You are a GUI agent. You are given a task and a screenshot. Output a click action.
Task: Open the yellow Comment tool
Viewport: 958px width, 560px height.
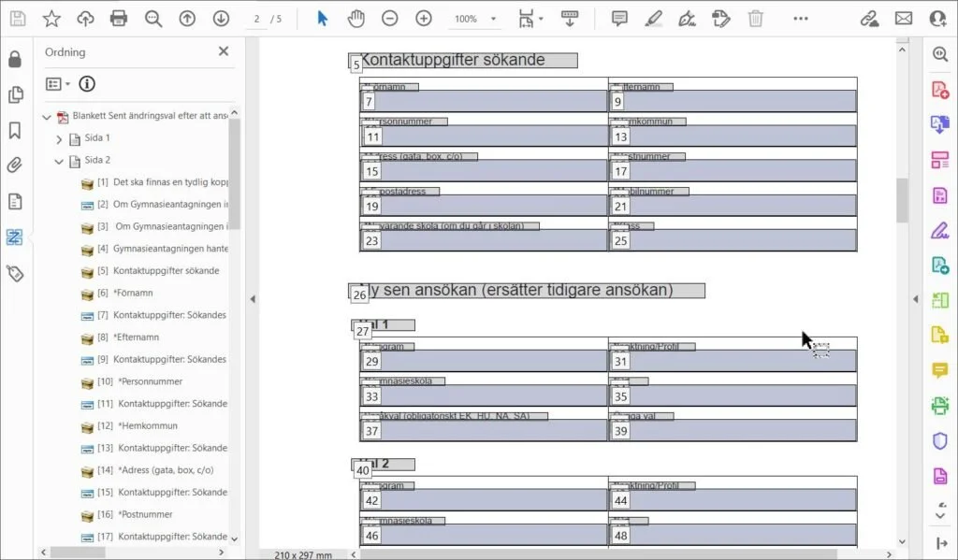click(939, 370)
